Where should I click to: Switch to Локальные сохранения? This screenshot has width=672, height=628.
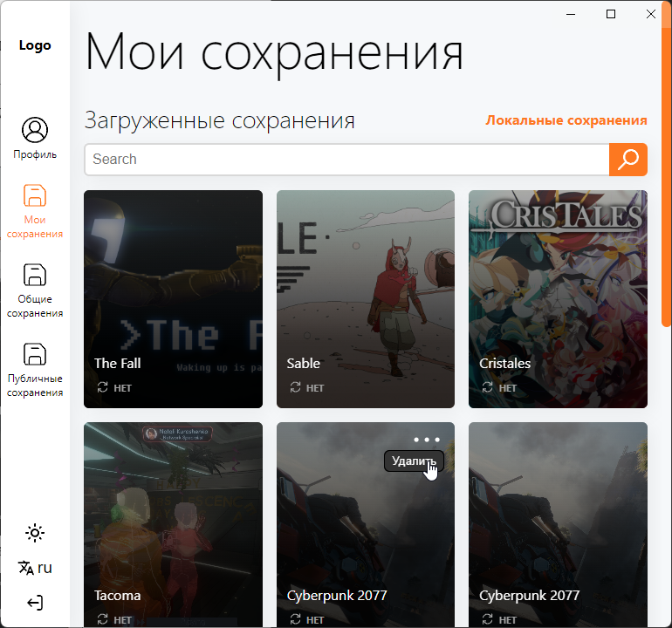coord(566,120)
